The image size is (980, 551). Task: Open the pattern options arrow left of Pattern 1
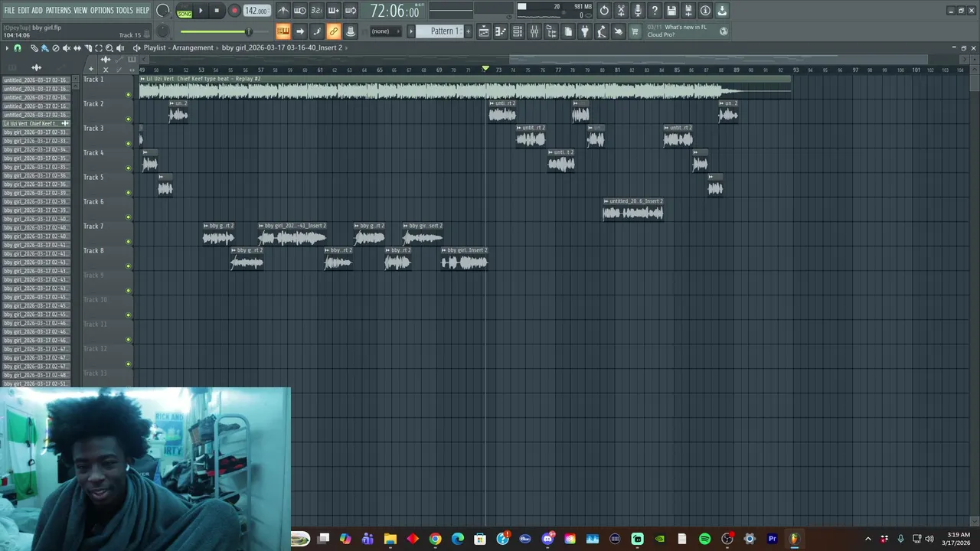coord(411,31)
